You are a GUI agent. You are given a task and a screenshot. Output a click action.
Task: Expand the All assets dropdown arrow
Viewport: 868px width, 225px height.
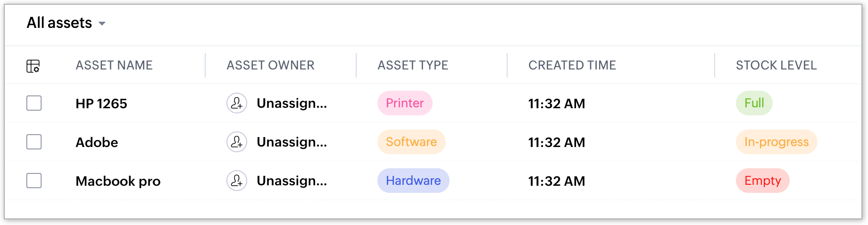[x=102, y=24]
